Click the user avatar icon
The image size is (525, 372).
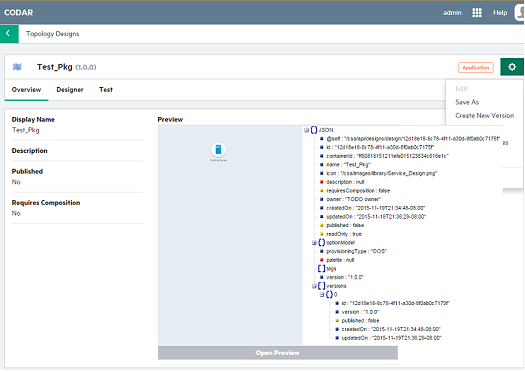click(x=520, y=13)
